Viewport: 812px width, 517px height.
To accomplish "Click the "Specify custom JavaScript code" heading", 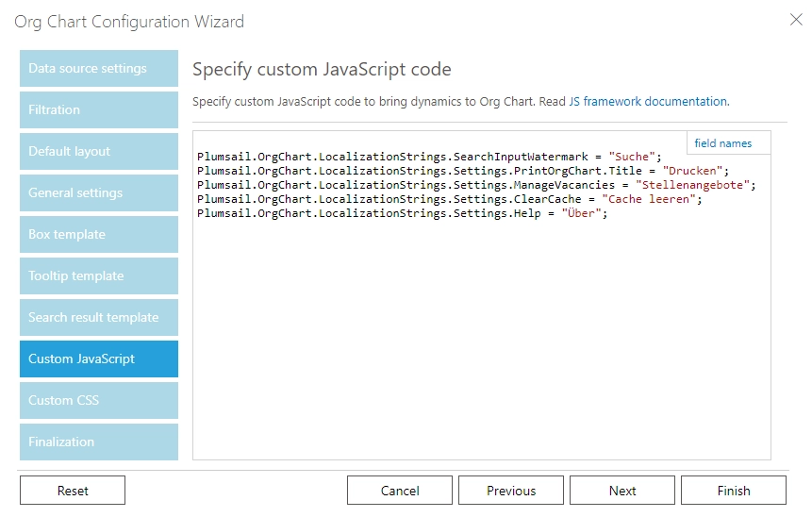I will [x=322, y=70].
